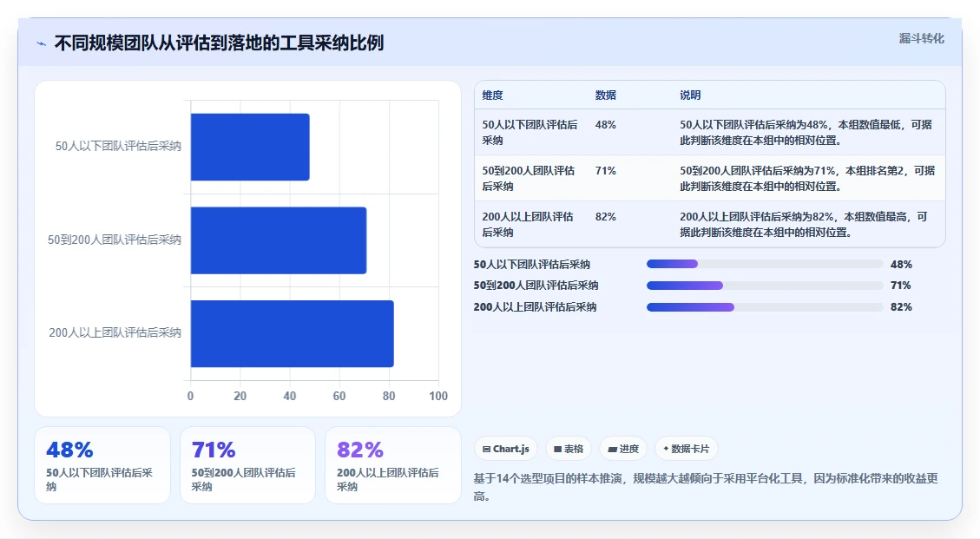This screenshot has width=980, height=539.
Task: Click the table description containing 本组排名第2
Action: (x=807, y=178)
